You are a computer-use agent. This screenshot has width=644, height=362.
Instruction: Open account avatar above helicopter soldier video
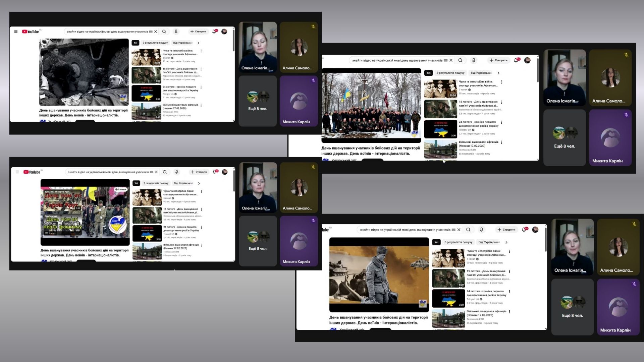coord(535,230)
